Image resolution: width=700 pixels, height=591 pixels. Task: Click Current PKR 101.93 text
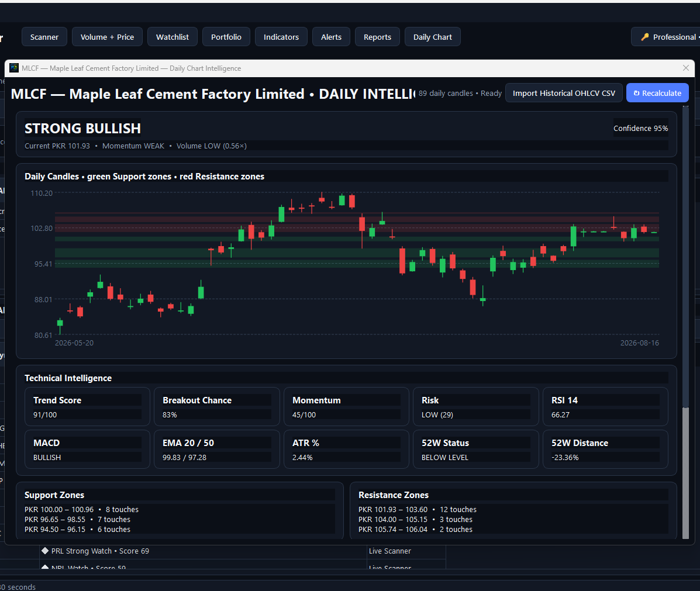(x=57, y=146)
